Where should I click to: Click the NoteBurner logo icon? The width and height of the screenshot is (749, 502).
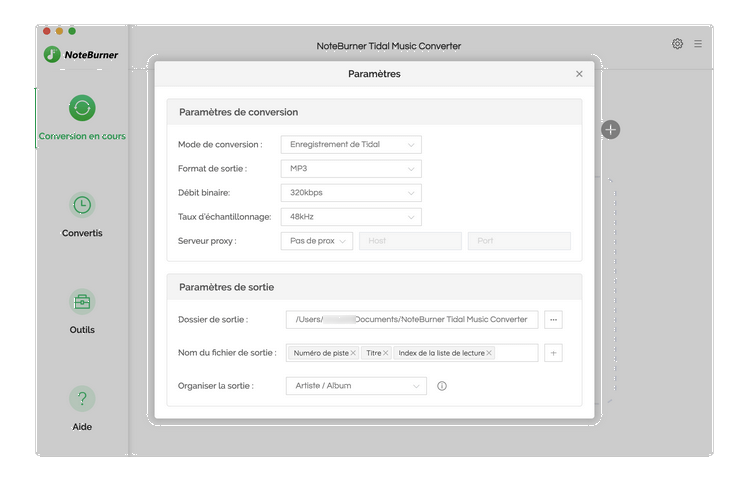tap(52, 54)
